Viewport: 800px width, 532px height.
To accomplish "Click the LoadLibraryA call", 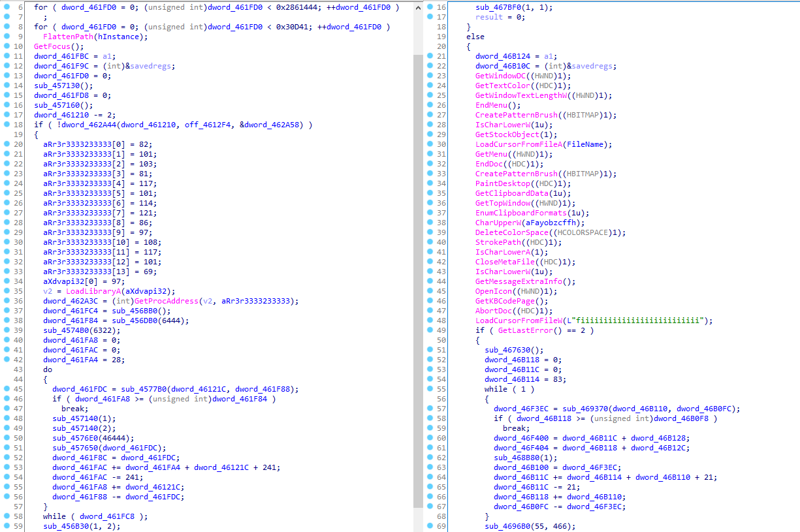I will pos(93,291).
